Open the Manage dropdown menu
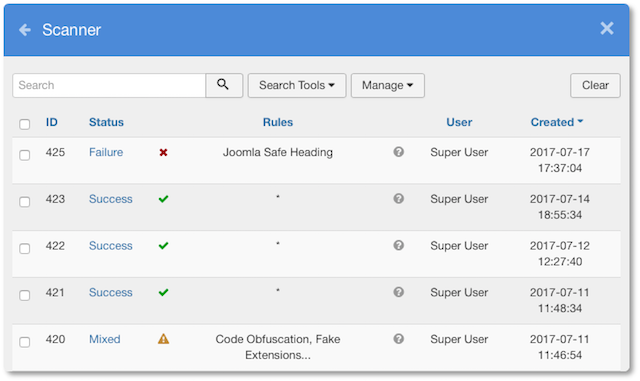This screenshot has height=381, width=640. click(x=387, y=85)
